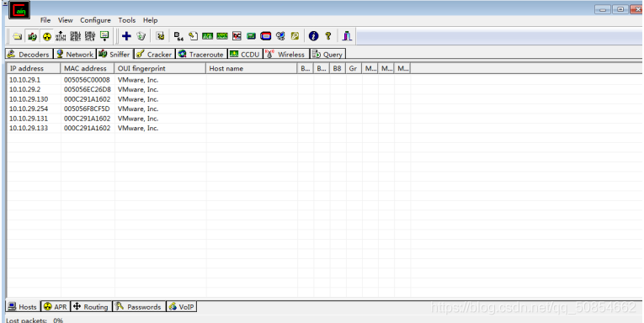Open the Configure menu
Screen dimensions: 644x323
[x=95, y=20]
